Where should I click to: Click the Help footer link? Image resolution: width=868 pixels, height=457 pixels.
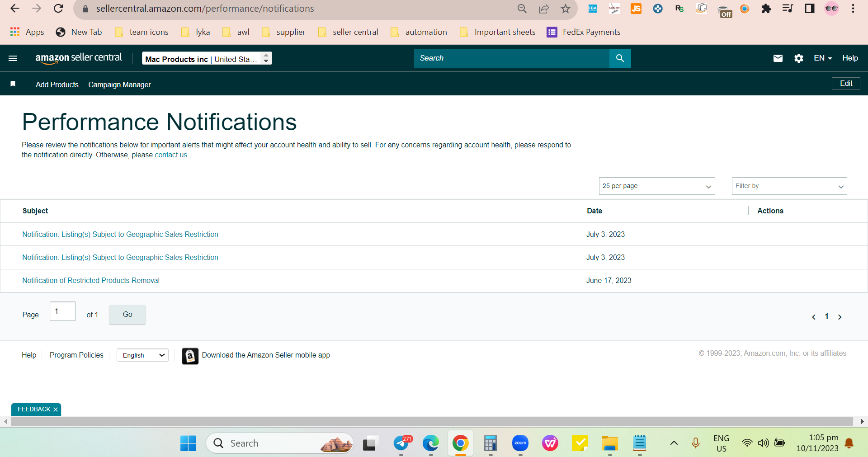[29, 355]
